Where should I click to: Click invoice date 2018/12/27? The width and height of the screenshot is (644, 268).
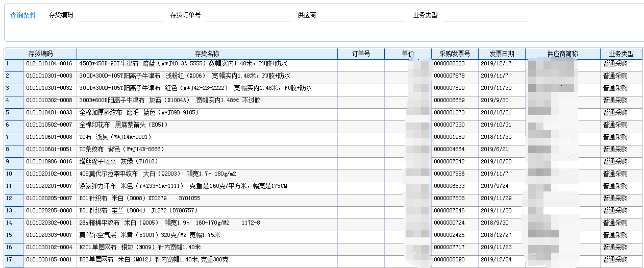click(x=496, y=235)
